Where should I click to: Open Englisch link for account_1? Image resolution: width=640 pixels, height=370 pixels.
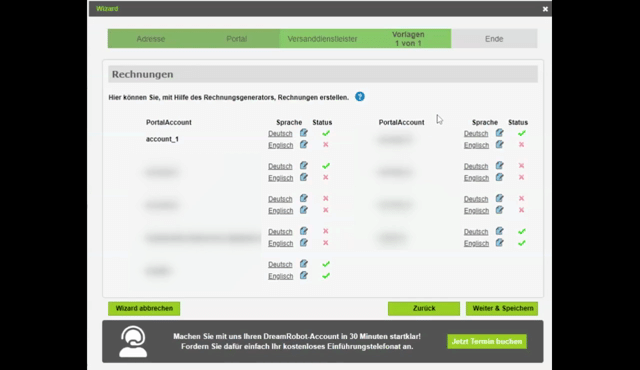pos(280,145)
